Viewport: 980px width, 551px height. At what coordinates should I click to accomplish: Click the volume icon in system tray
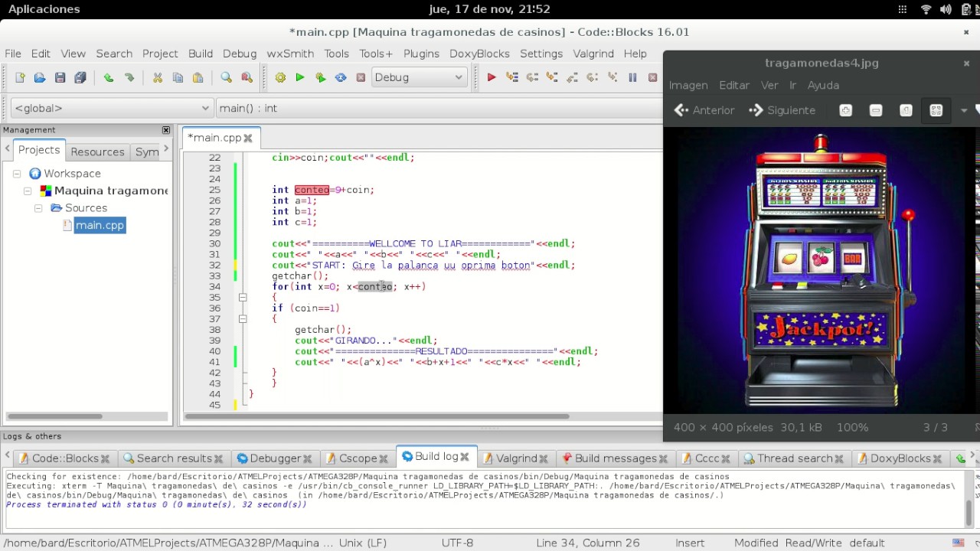point(946,9)
